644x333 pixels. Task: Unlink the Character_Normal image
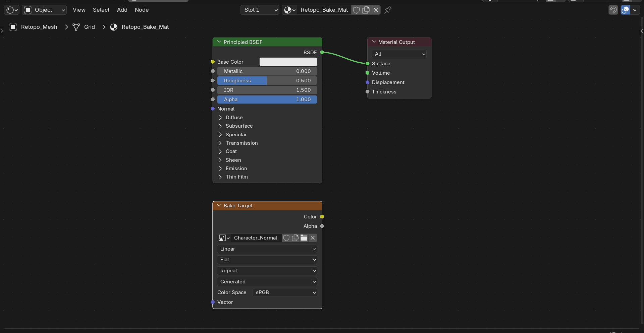click(313, 238)
